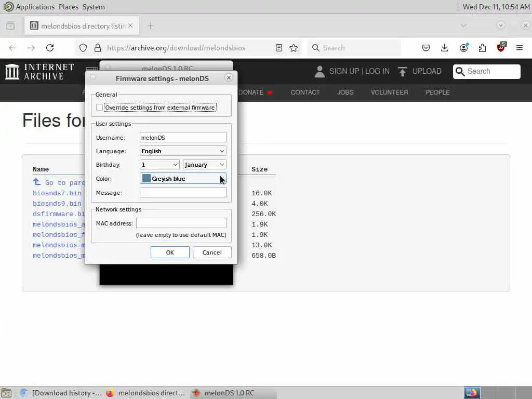Image resolution: width=532 pixels, height=399 pixels.
Task: Open the System menu
Action: coord(94,7)
